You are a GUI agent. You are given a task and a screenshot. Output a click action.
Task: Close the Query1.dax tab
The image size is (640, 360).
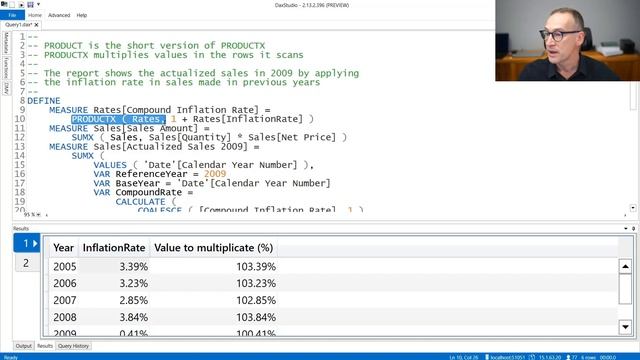point(36,25)
